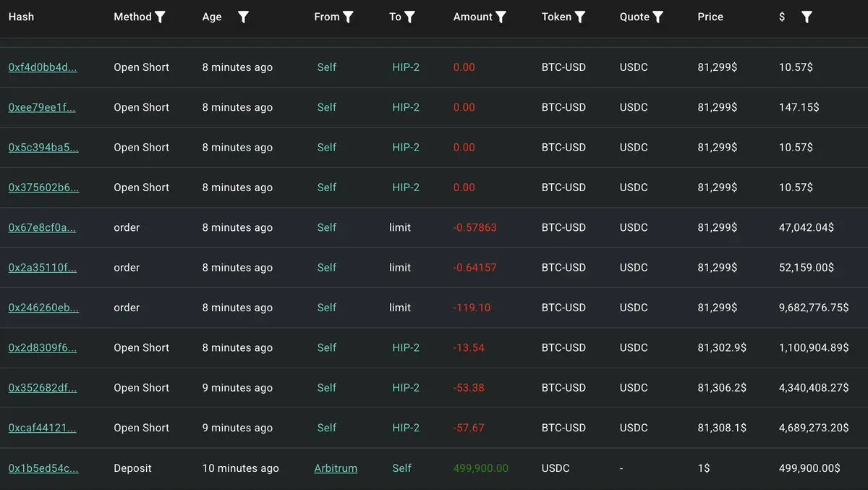The width and height of the screenshot is (868, 490).
Task: Click the Price column header
Action: click(710, 17)
